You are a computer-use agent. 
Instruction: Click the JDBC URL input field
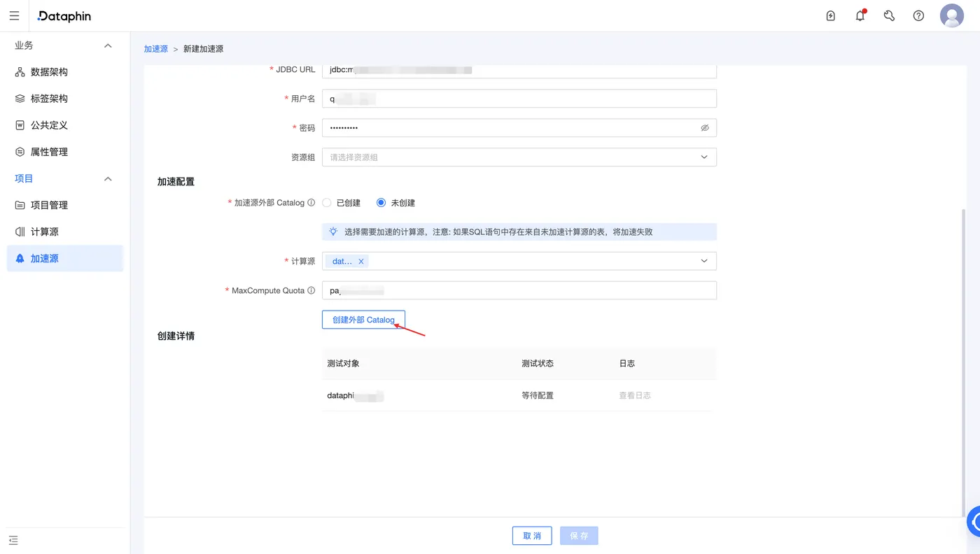[x=519, y=70]
